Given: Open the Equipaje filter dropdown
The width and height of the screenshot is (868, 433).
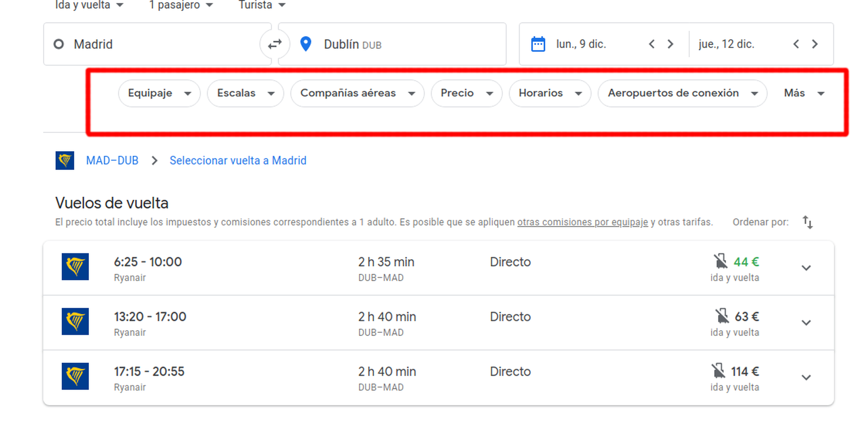Looking at the screenshot, I should click(x=159, y=93).
